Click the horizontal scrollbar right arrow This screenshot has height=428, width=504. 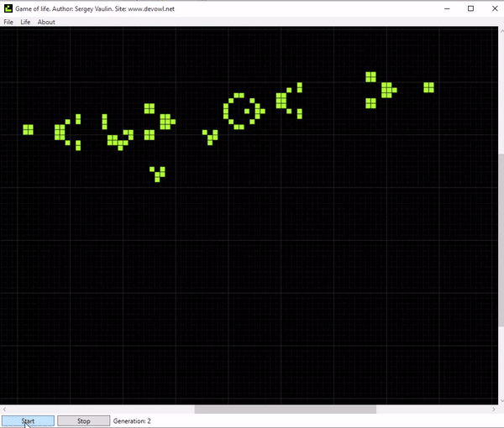pos(494,409)
